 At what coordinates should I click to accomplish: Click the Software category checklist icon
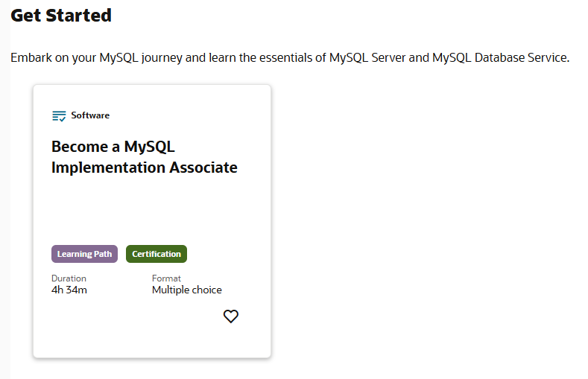click(59, 115)
